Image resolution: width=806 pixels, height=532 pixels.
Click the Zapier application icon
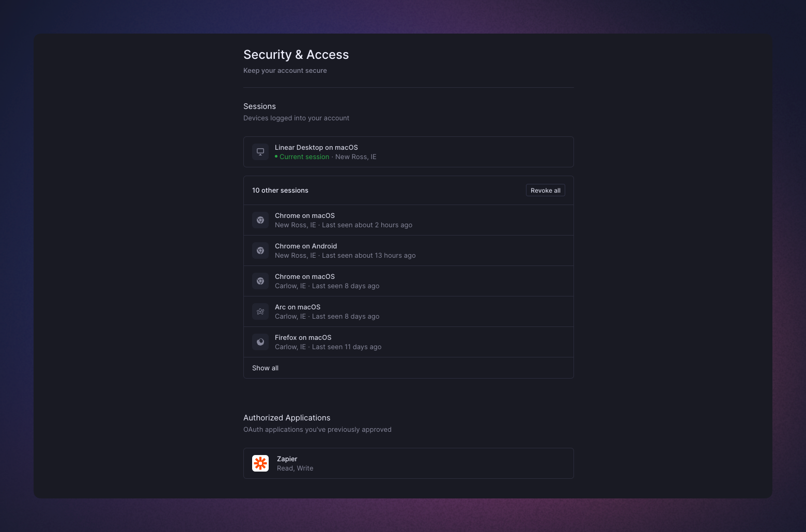pyautogui.click(x=260, y=463)
